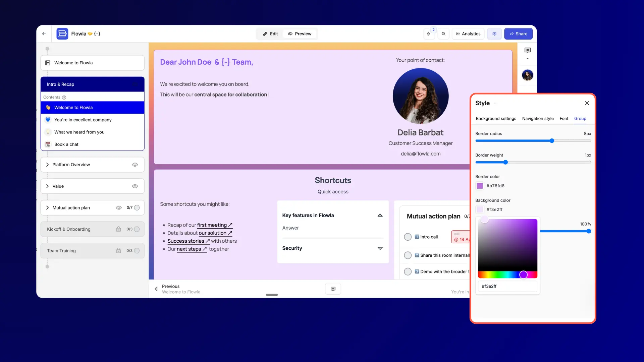Click the back arrow at top left
Viewport: 644px width, 362px height.
(x=44, y=34)
